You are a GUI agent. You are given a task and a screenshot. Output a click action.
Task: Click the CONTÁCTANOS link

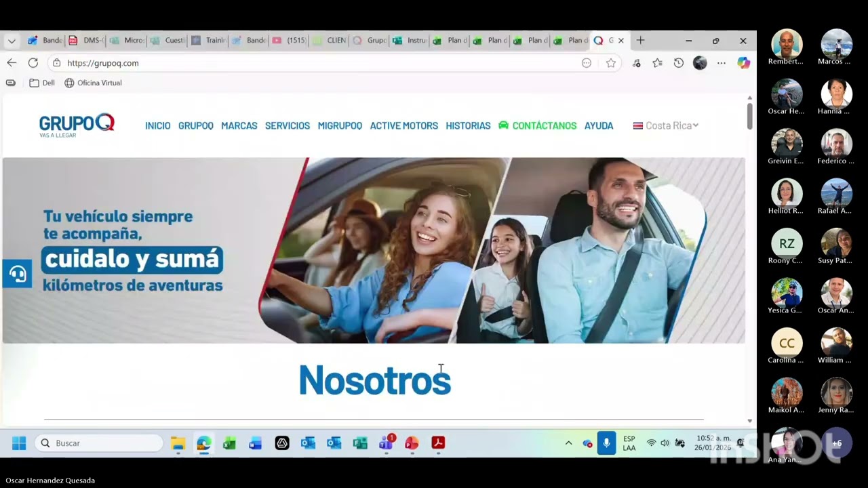click(537, 125)
